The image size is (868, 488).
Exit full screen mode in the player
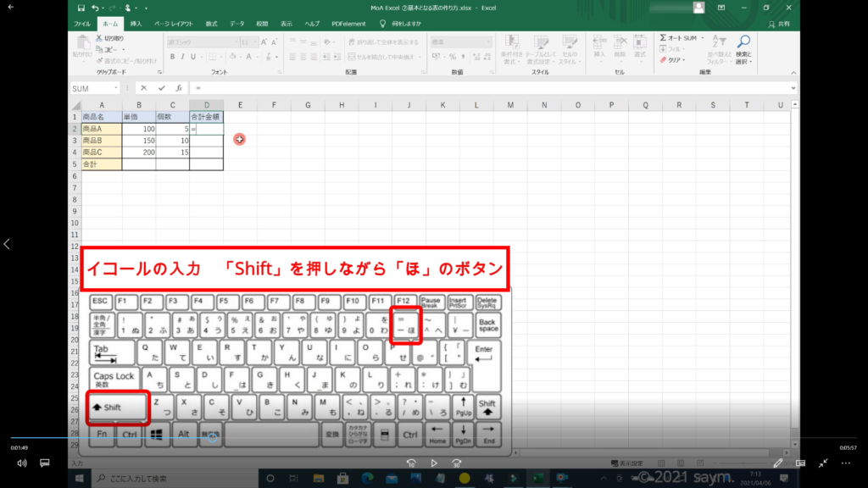pos(823,463)
